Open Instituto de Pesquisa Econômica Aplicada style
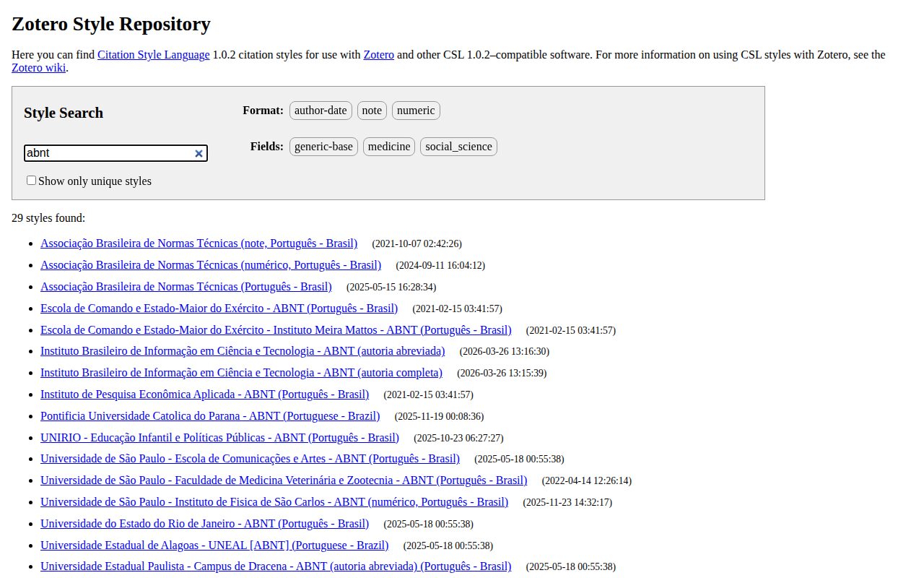Viewport: 924px width, 578px height. [204, 394]
